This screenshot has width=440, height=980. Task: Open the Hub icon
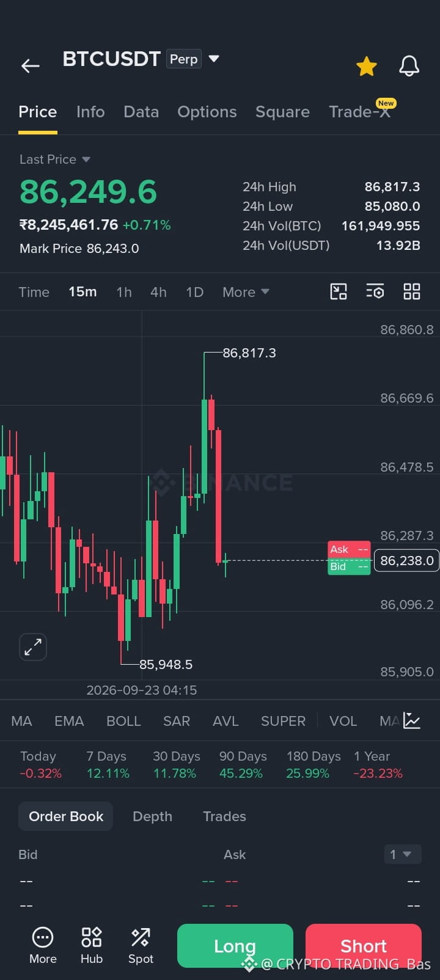(92, 946)
